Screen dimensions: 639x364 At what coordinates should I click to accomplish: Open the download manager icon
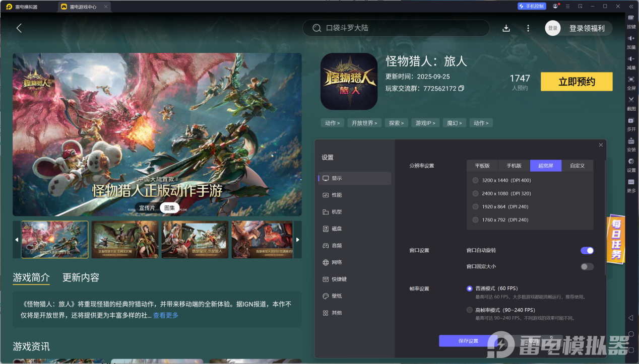(x=506, y=28)
